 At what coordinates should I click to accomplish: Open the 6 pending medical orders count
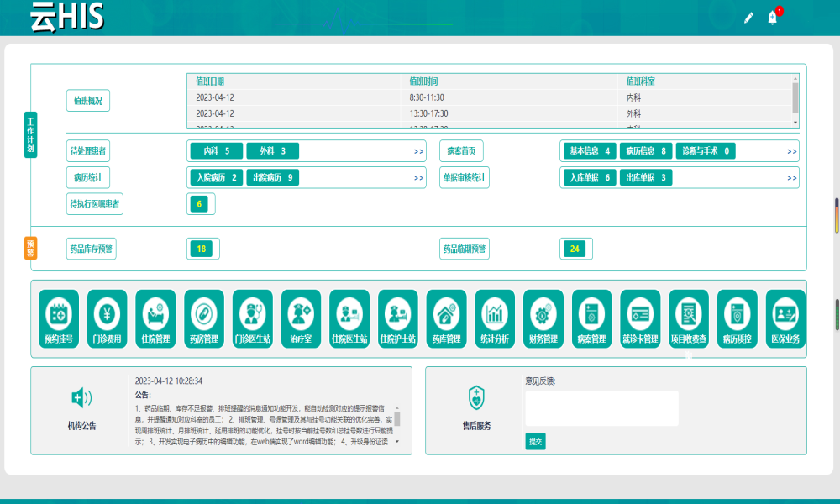(199, 204)
